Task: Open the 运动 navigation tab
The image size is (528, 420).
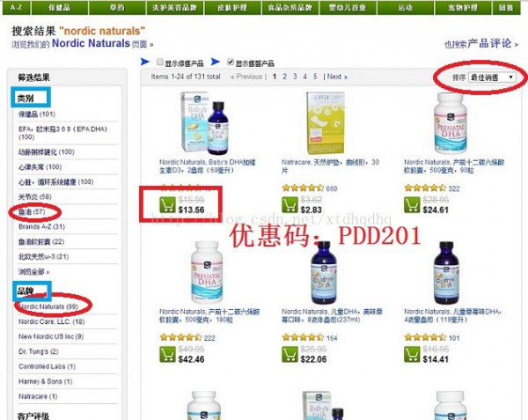Action: 405,7
